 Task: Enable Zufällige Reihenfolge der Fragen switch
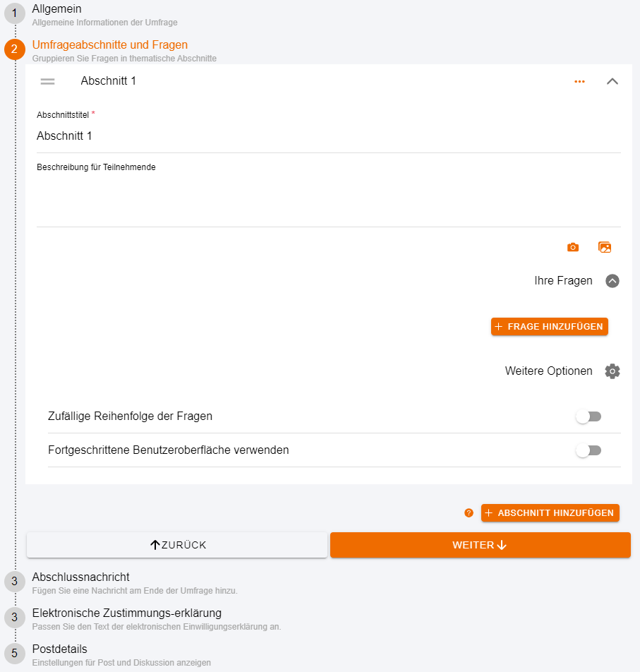coord(588,416)
